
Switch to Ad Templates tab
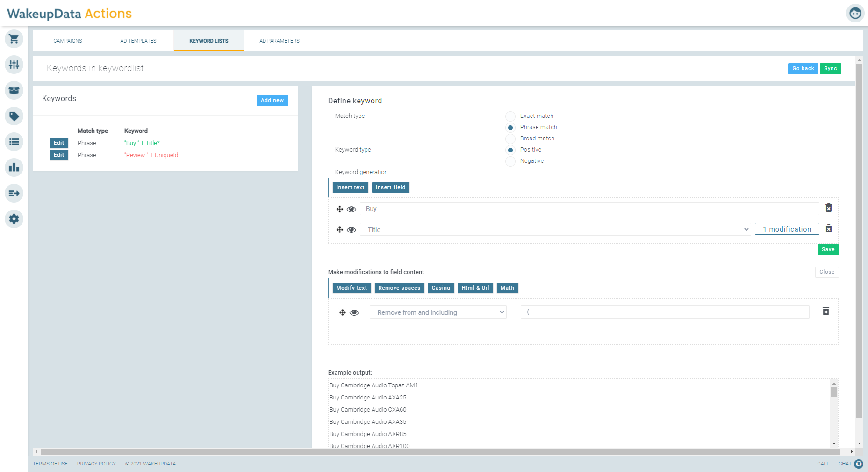coord(138,41)
